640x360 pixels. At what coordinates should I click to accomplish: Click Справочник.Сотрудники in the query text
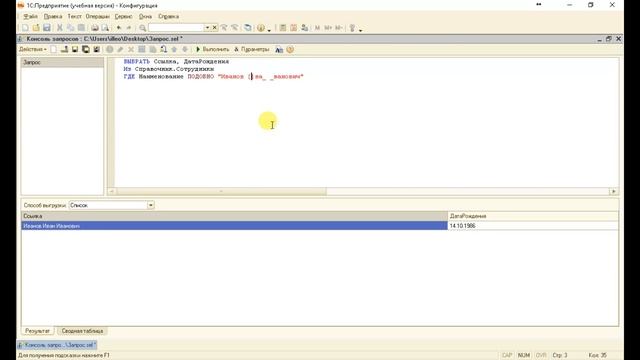(x=174, y=69)
